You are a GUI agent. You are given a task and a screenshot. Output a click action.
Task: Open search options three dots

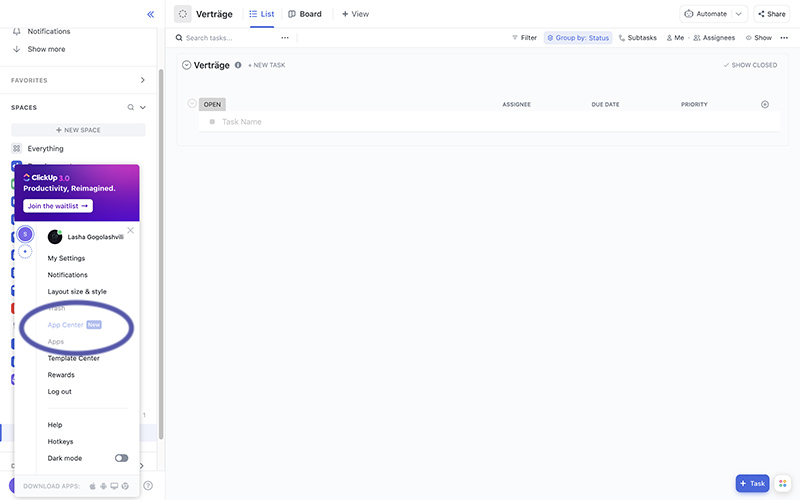(285, 38)
